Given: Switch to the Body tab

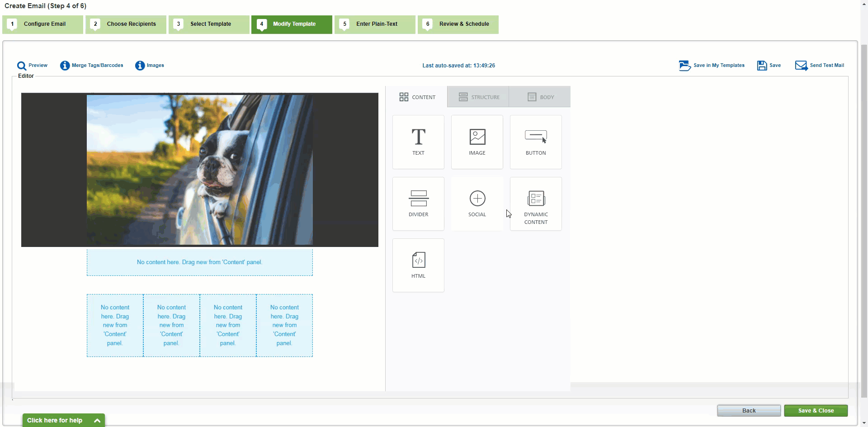Looking at the screenshot, I should 540,97.
